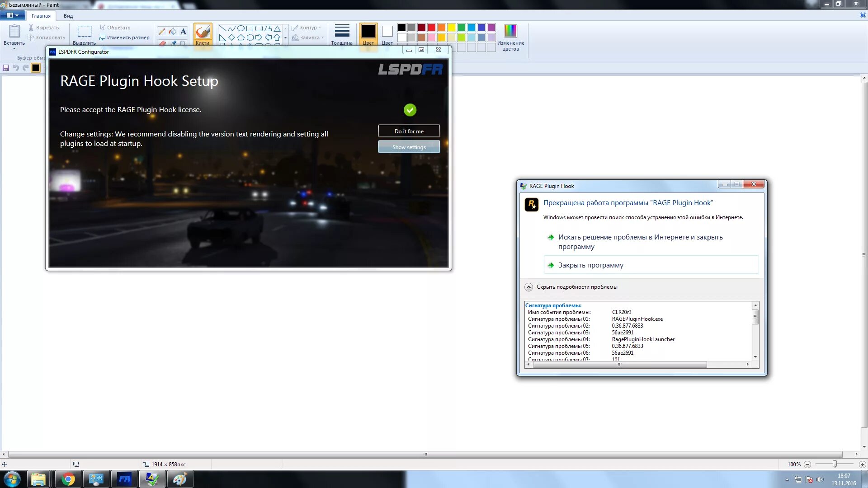
Task: Pick the rectangle shape
Action: point(250,28)
